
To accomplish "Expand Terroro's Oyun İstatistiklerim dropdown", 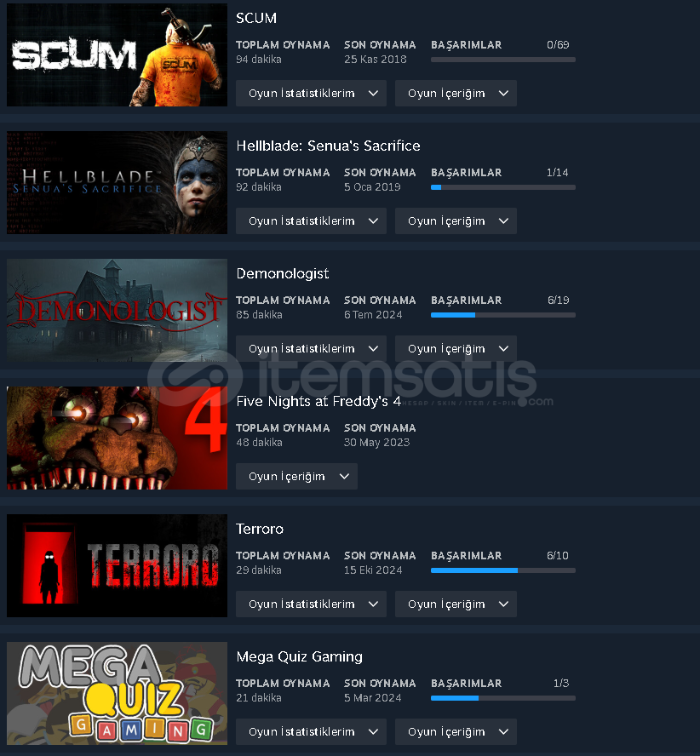I will click(311, 604).
